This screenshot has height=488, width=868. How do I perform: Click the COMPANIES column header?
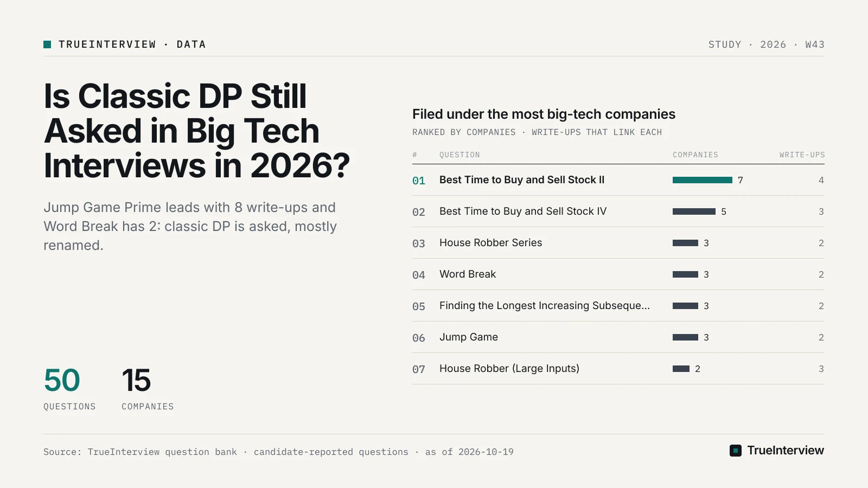click(695, 155)
